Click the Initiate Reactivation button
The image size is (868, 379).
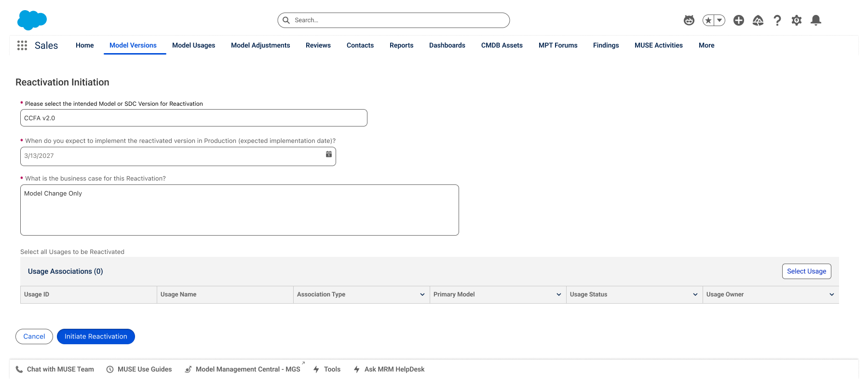96,337
